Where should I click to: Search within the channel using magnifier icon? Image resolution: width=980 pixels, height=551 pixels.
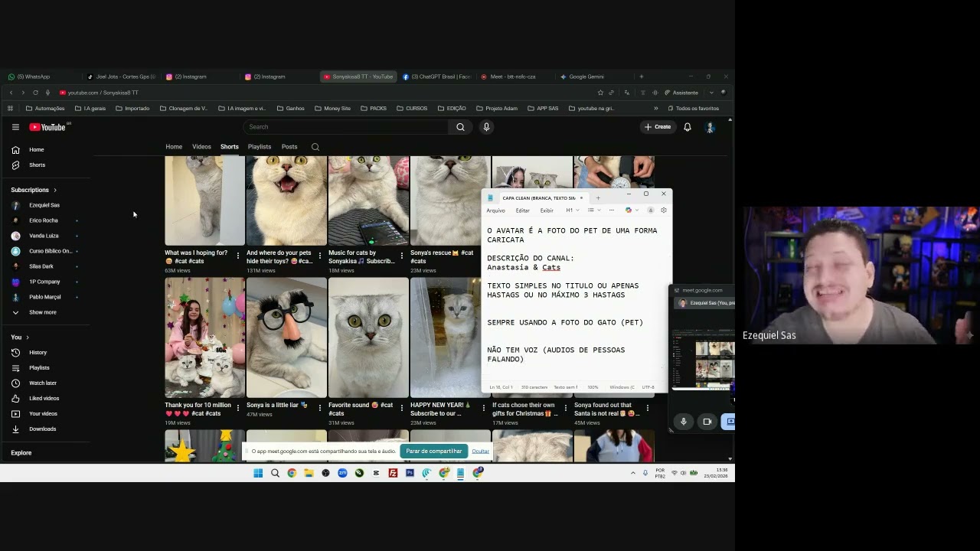315,147
